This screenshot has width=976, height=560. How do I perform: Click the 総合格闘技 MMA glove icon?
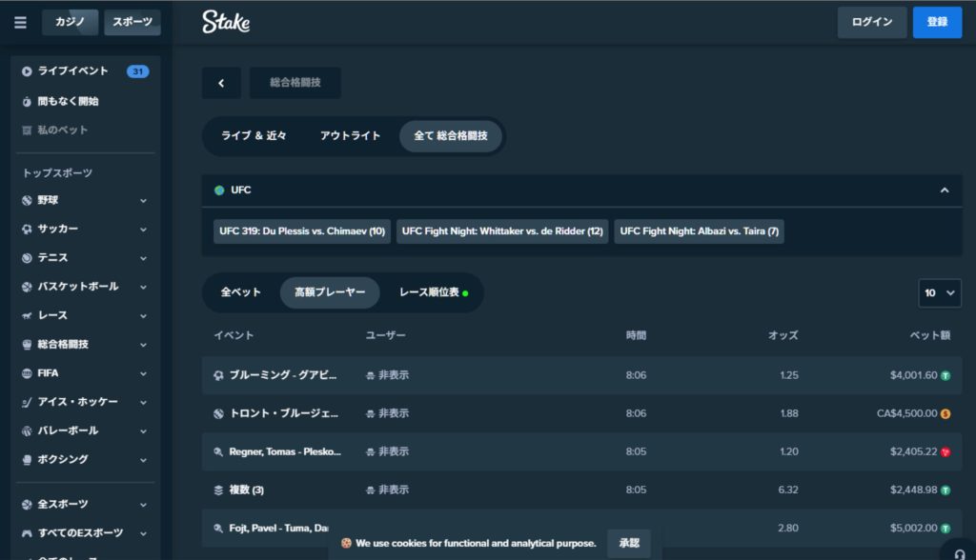click(x=27, y=344)
